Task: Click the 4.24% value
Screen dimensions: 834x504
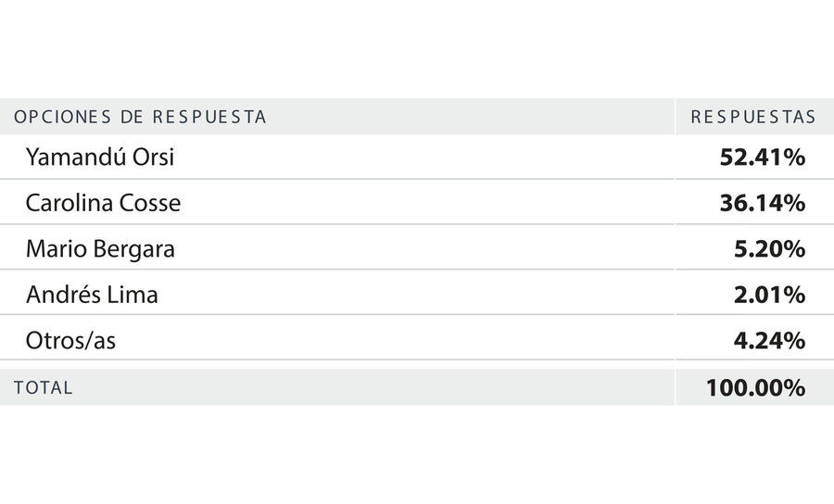Action: (769, 340)
